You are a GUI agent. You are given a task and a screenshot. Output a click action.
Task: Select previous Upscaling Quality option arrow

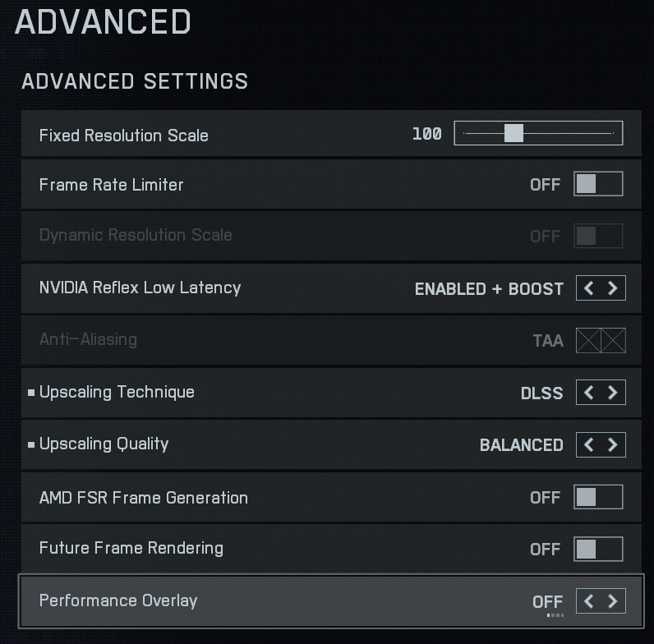coord(589,444)
